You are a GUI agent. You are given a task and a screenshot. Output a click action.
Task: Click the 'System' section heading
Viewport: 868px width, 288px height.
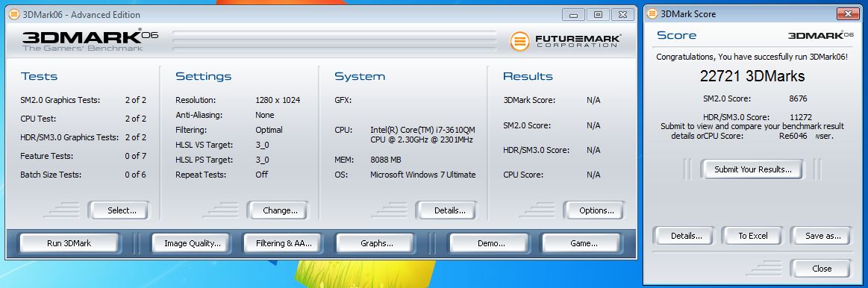pyautogui.click(x=360, y=76)
